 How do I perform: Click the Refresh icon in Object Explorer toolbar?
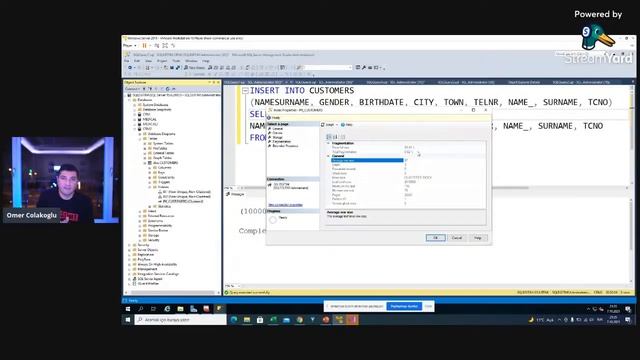point(167,89)
